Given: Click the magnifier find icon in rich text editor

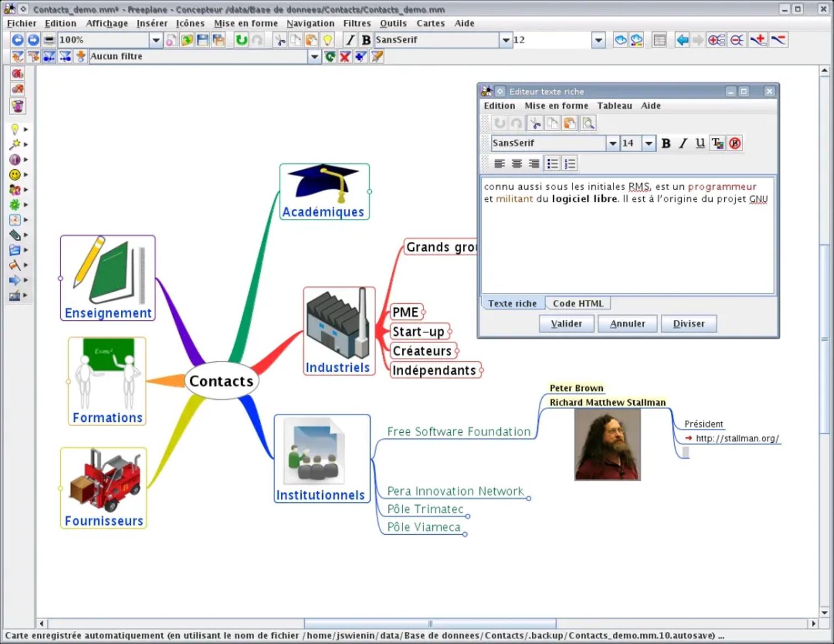Looking at the screenshot, I should click(588, 123).
